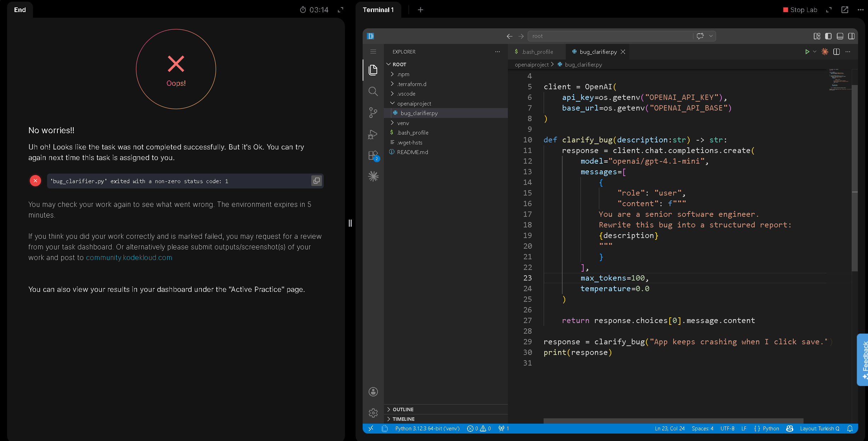
Task: Copy the bug_clarifier.py error message
Action: (x=316, y=181)
